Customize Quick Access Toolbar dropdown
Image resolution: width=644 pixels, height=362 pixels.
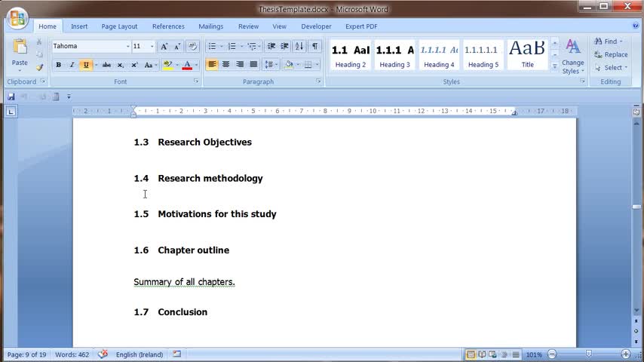coord(69,97)
